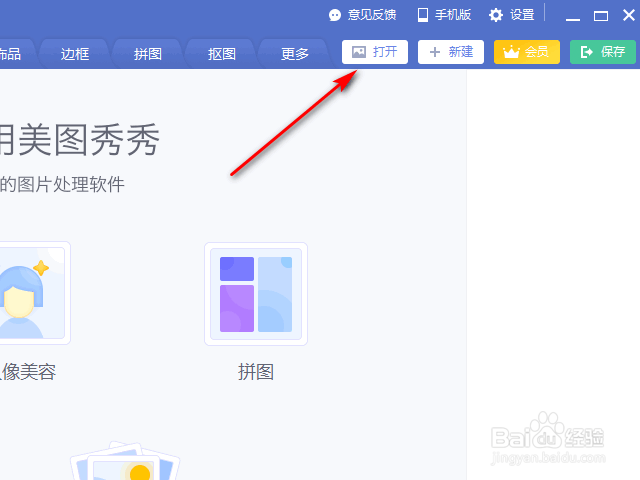Maximize the window

point(600,16)
